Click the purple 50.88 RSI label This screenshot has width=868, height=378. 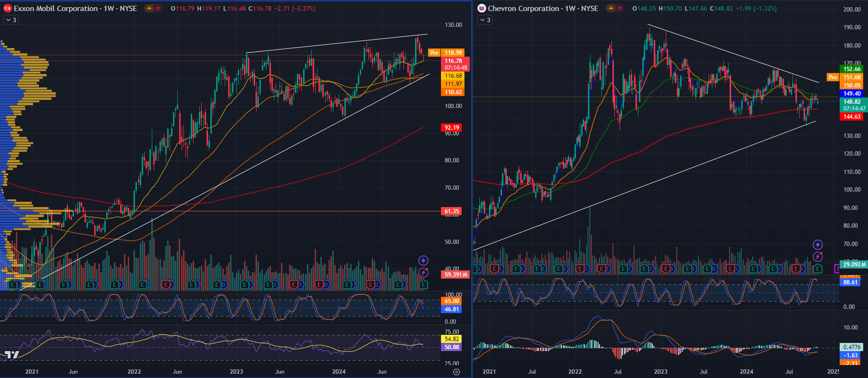point(451,347)
